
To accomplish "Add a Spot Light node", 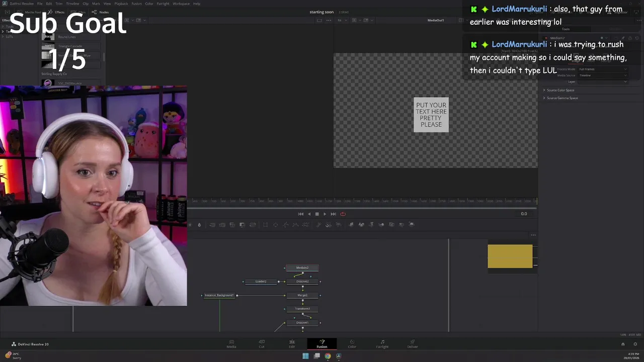I will 401,224.
